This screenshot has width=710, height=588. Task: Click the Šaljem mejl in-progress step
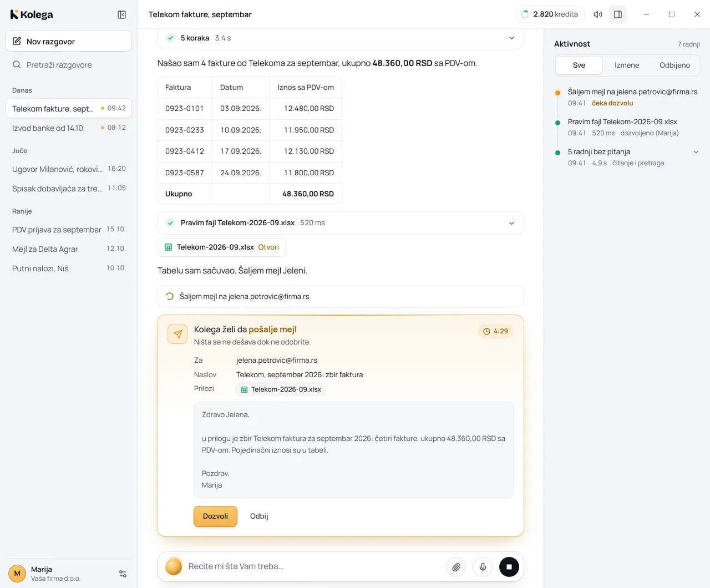(x=341, y=297)
